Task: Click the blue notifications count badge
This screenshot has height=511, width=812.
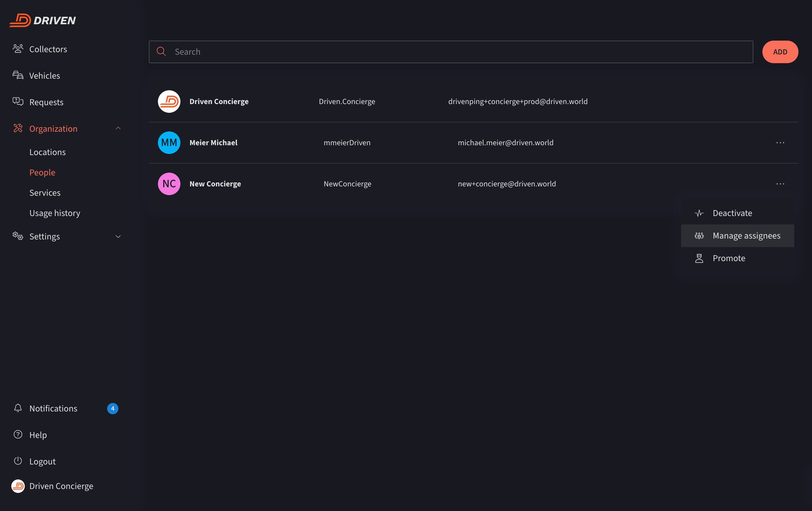Action: tap(112, 408)
